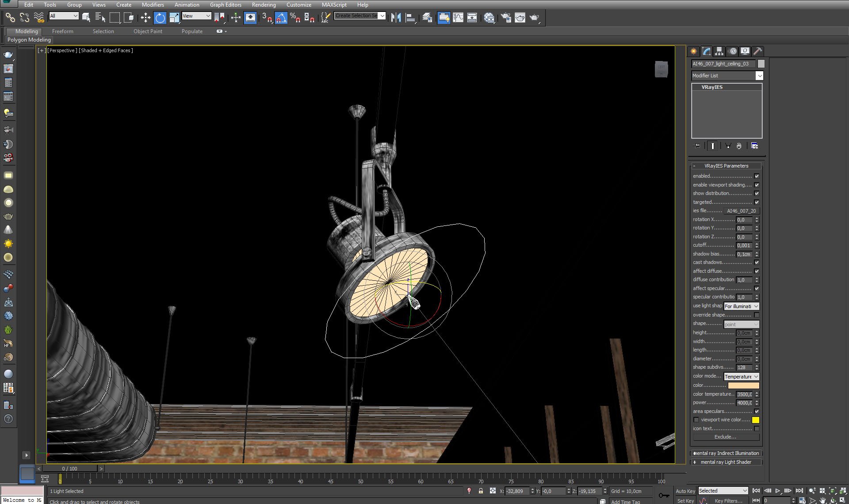Click the Auto Key button

685,491
